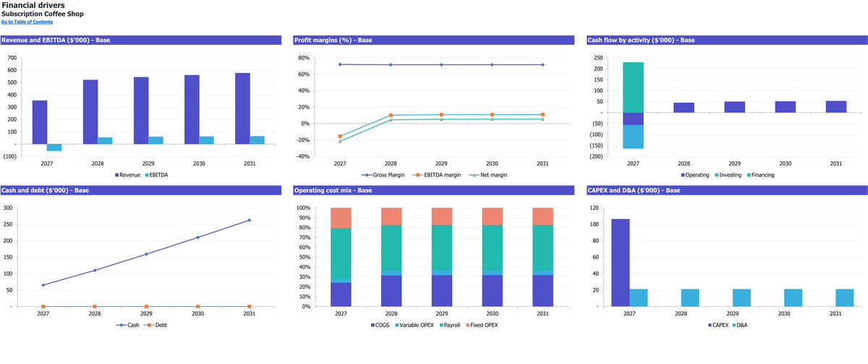Viewport: 868px width, 364px height.
Task: Click the Financing legend entry
Action: pos(759,175)
